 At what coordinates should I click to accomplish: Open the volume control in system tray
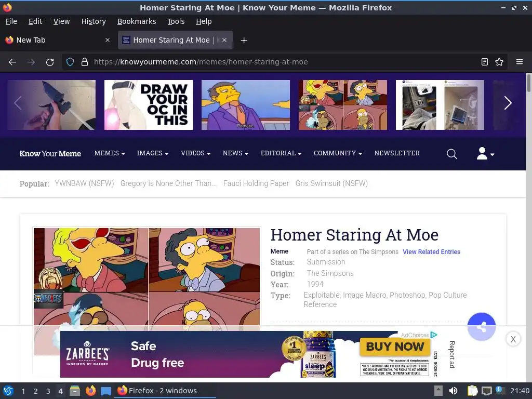coord(453,391)
